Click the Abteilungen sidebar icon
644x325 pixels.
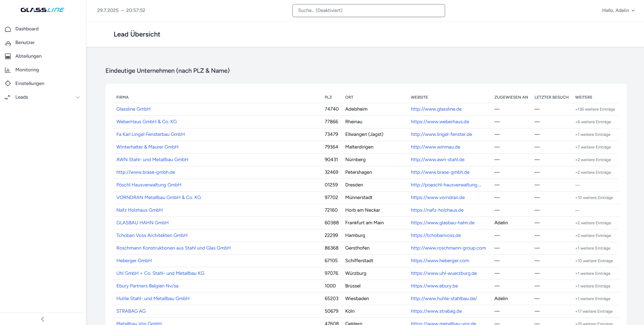[x=8, y=56]
